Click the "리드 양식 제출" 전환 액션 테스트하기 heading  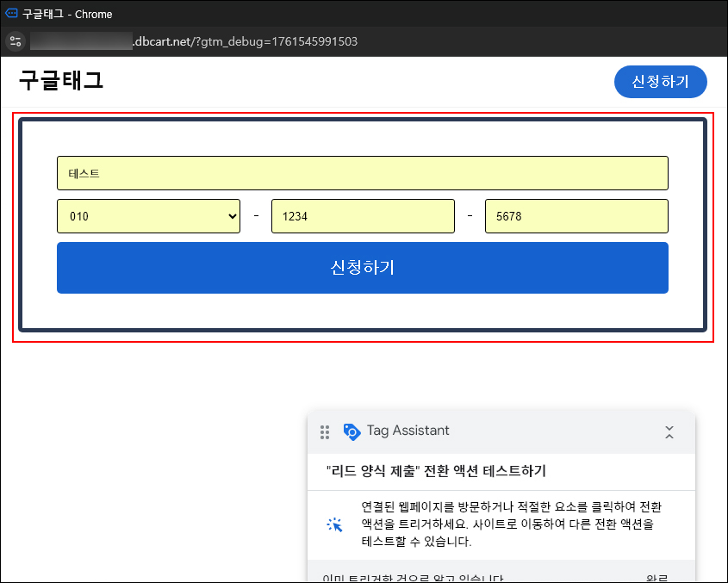point(436,471)
